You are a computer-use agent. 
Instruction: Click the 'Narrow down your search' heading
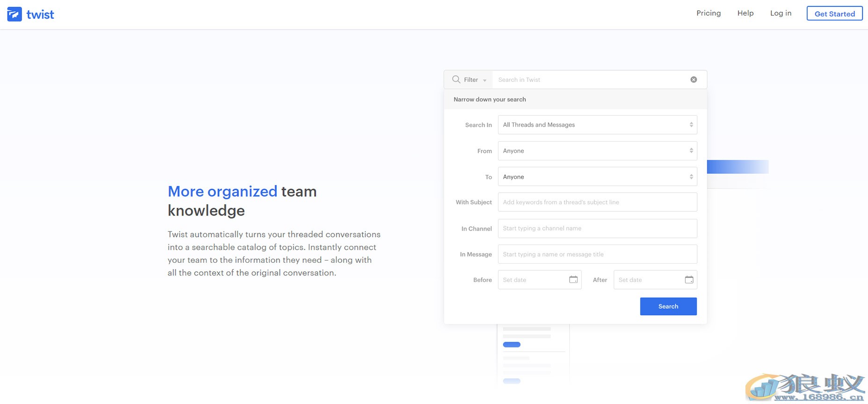click(x=490, y=99)
